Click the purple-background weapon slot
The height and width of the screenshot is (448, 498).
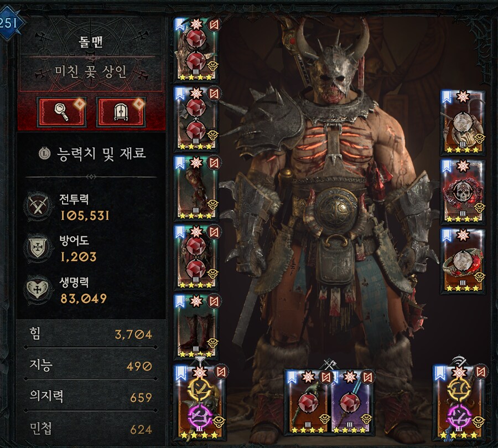click(x=352, y=401)
